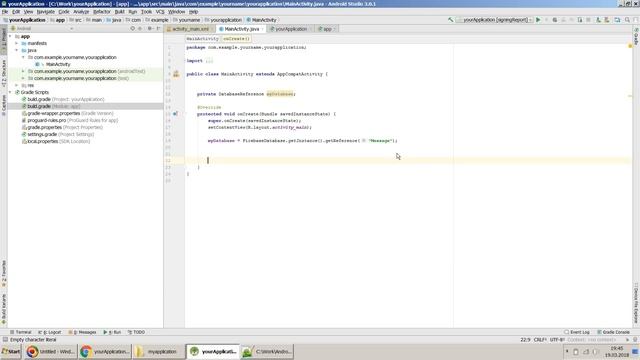Image resolution: width=640 pixels, height=360 pixels.
Task: Select MainActivity class in project tree
Action: pos(58,64)
